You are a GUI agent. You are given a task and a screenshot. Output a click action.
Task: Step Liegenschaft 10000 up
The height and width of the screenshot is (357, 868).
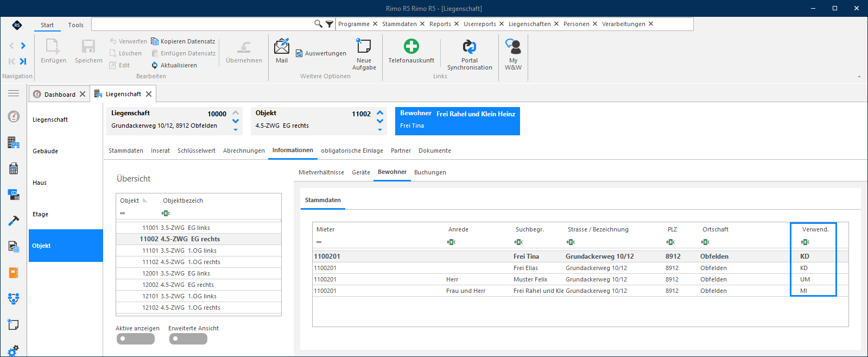pyautogui.click(x=236, y=113)
